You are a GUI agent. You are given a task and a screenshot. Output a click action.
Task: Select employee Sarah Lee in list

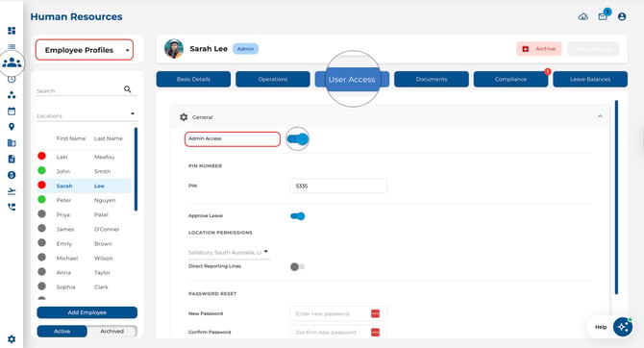tap(85, 186)
